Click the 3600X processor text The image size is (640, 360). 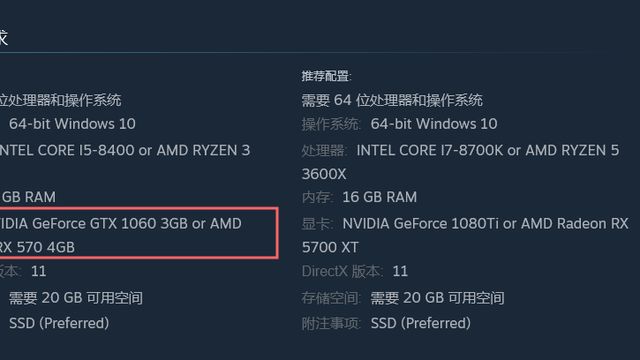(324, 174)
